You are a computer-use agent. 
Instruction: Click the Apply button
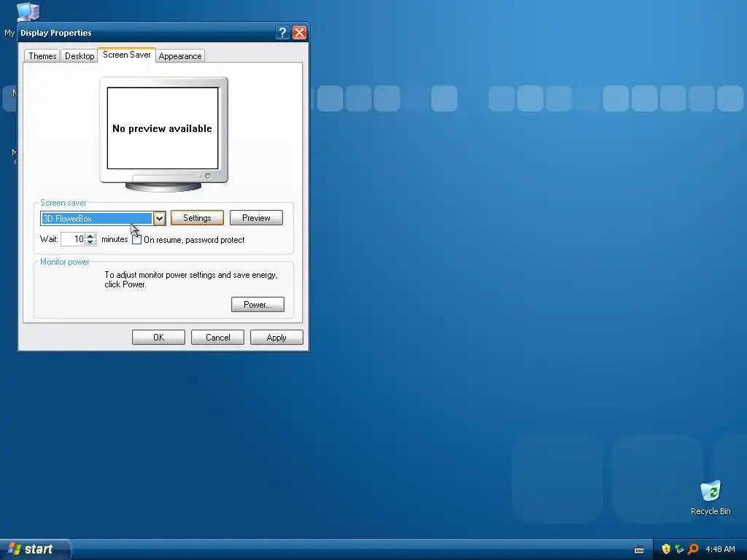pos(276,337)
